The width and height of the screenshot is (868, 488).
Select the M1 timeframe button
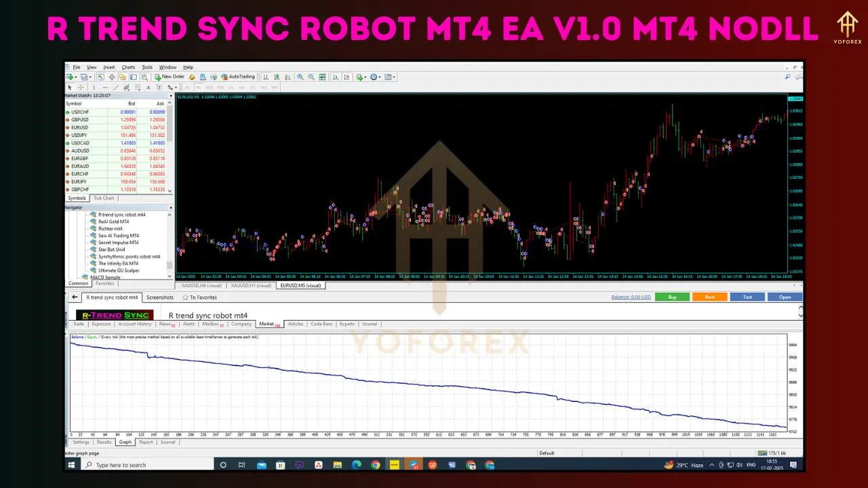(188, 87)
